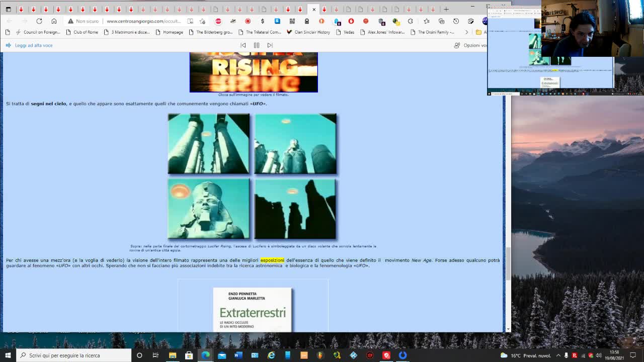Click highlighted word 'esposizioni' in text
The width and height of the screenshot is (644, 362).
point(272,260)
